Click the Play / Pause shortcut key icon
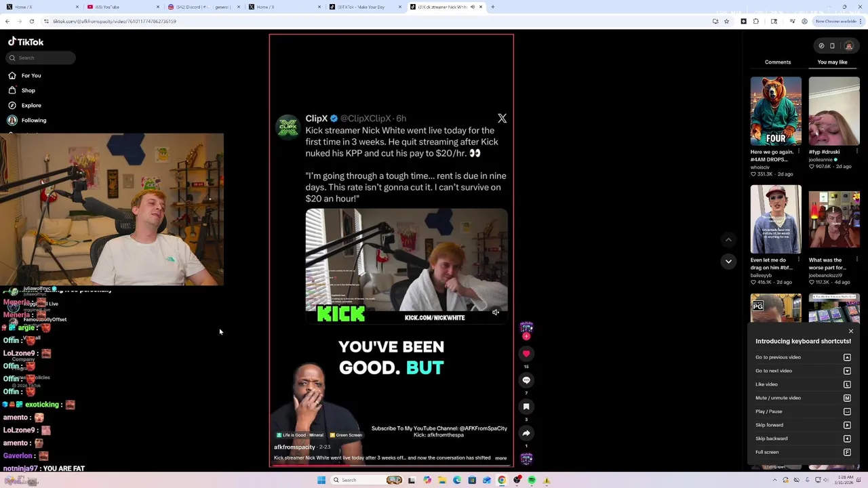This screenshot has width=868, height=488. (847, 411)
